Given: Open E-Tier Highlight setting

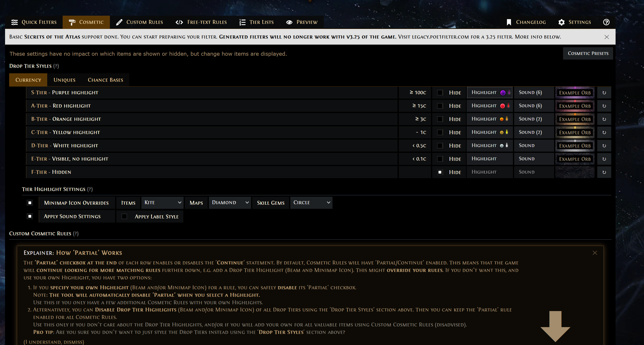Looking at the screenshot, I should (490, 159).
